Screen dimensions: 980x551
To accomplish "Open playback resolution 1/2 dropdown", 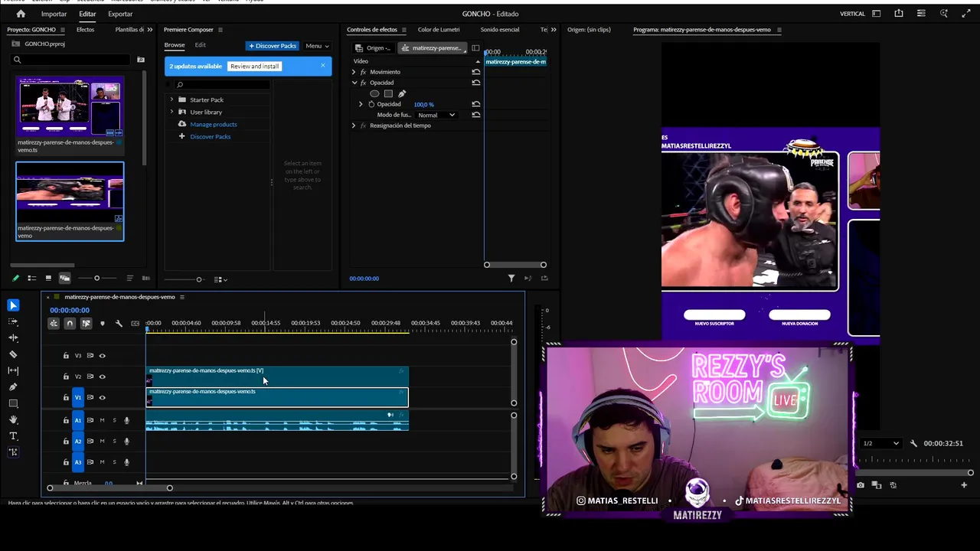I will 880,443.
